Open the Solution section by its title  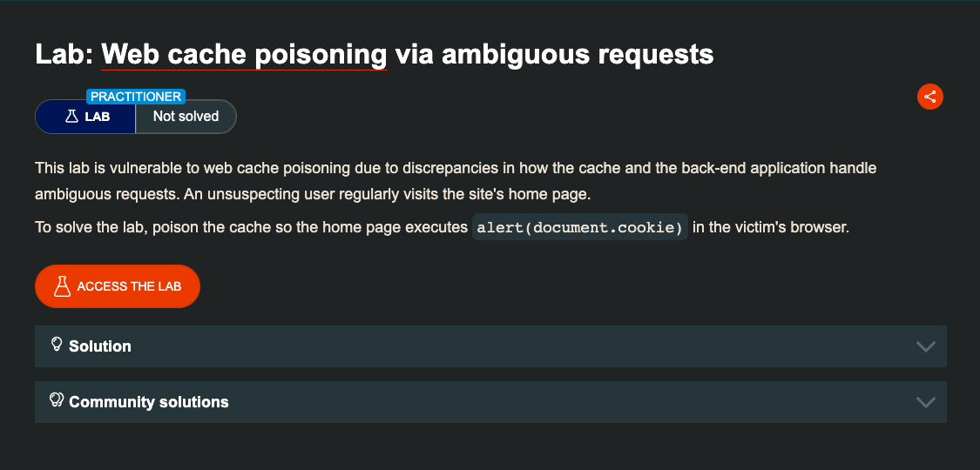[x=100, y=346]
